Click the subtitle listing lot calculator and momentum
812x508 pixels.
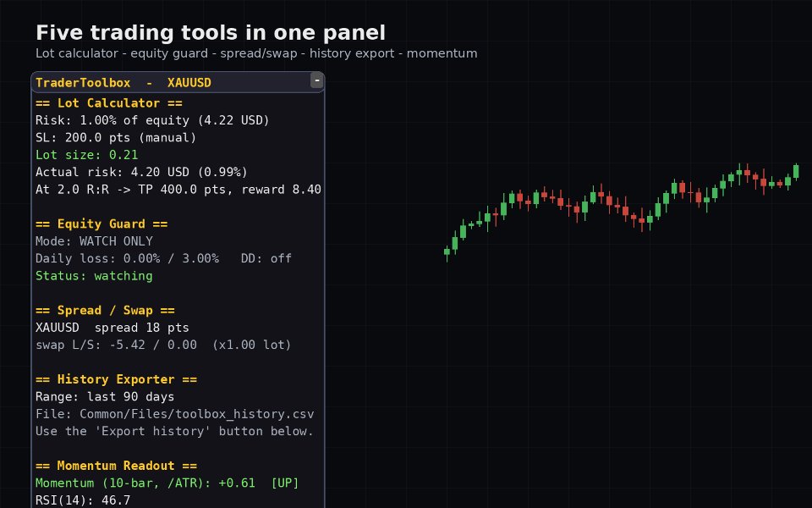coord(256,53)
